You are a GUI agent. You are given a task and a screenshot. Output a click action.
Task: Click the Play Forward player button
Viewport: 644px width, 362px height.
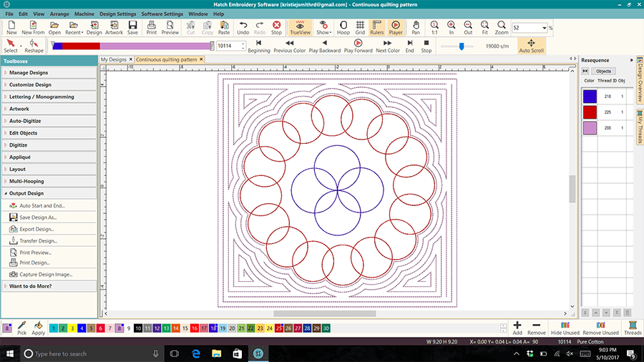coord(358,47)
